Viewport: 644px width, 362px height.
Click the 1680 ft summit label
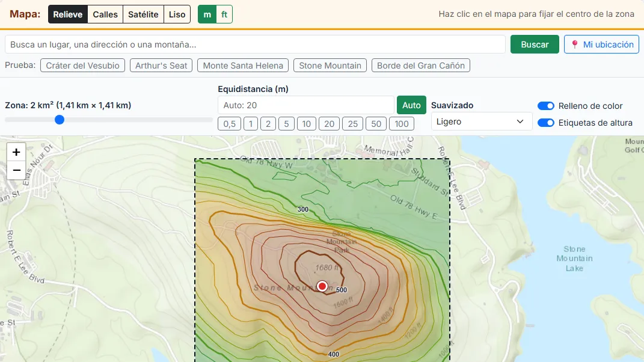327,268
